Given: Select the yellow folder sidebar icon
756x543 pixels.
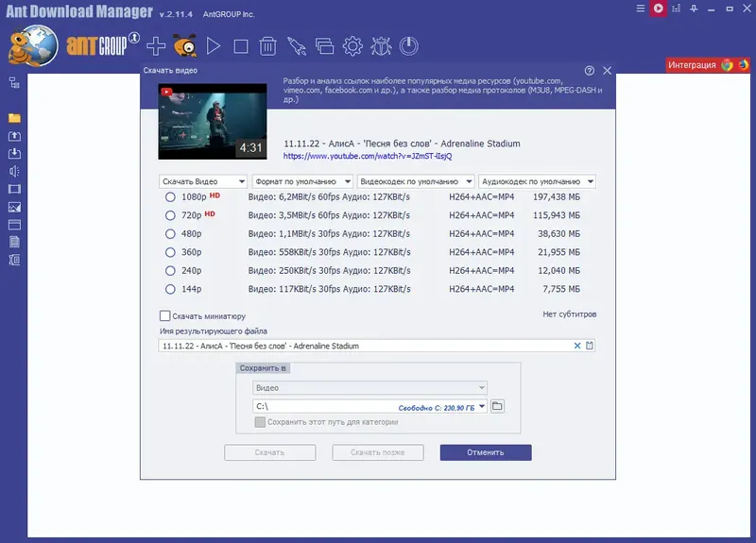Looking at the screenshot, I should (x=14, y=118).
